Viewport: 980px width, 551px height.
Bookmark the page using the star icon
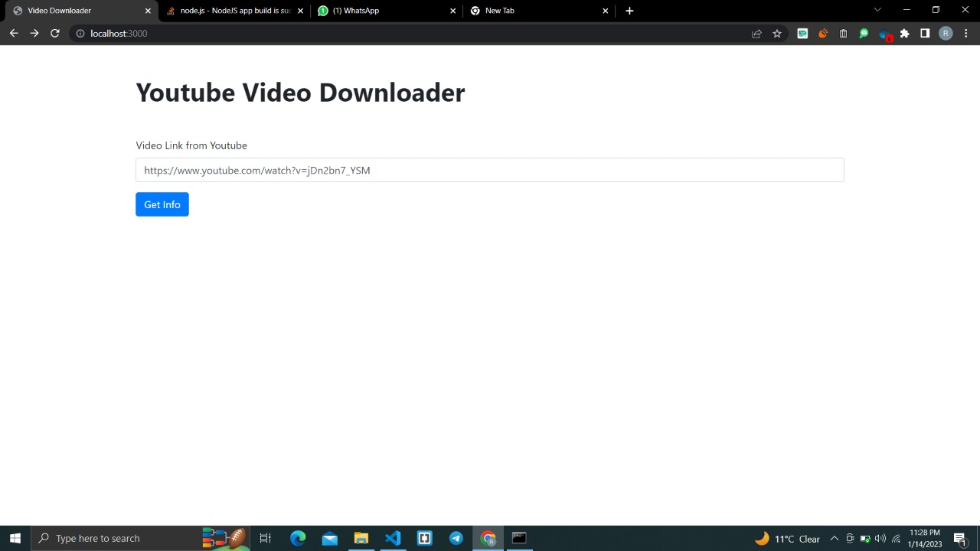point(777,33)
